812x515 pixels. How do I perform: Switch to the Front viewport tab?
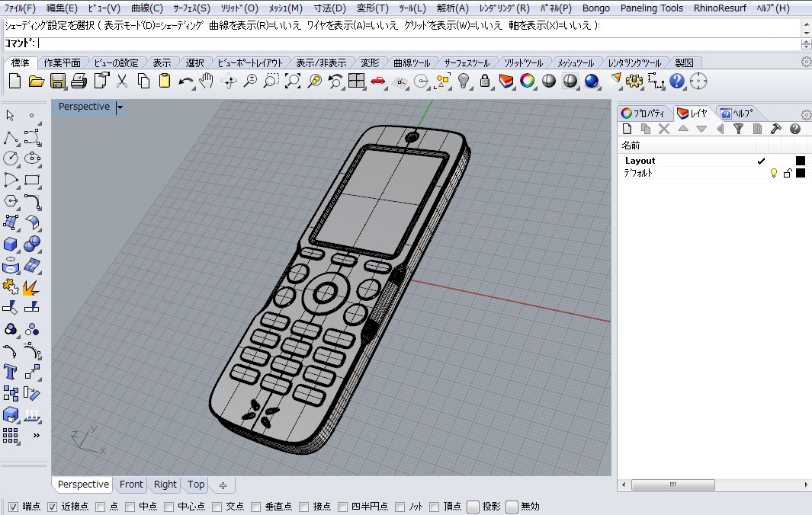click(131, 485)
